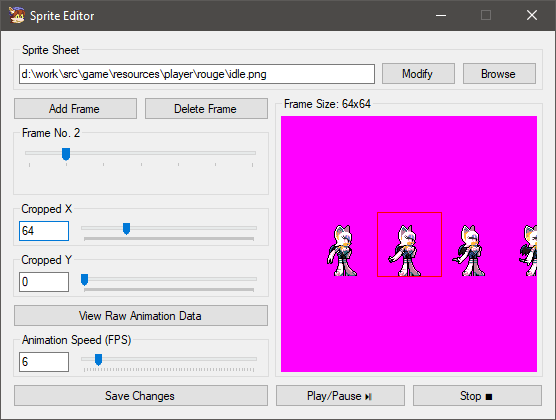
Task: Click the Animation Speed slider thumb
Action: [99, 359]
